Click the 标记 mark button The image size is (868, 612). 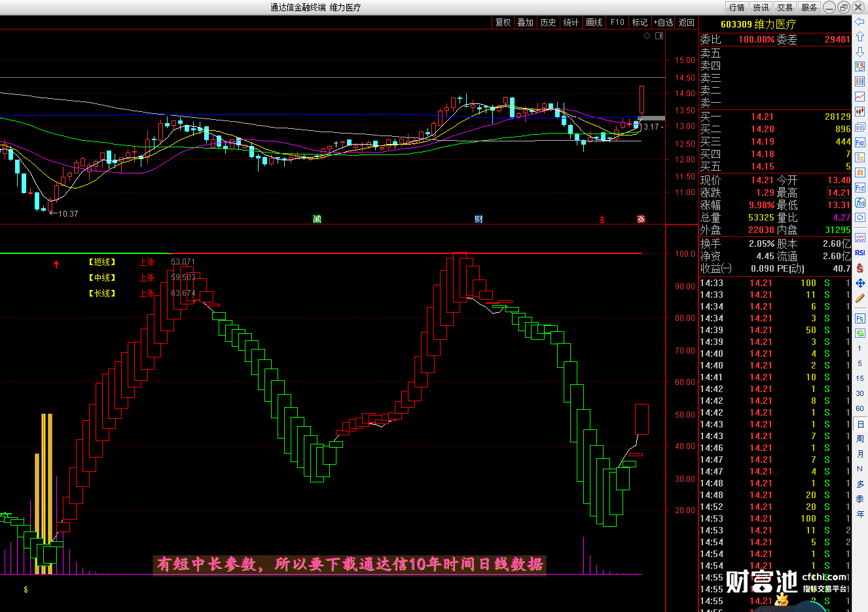click(640, 22)
